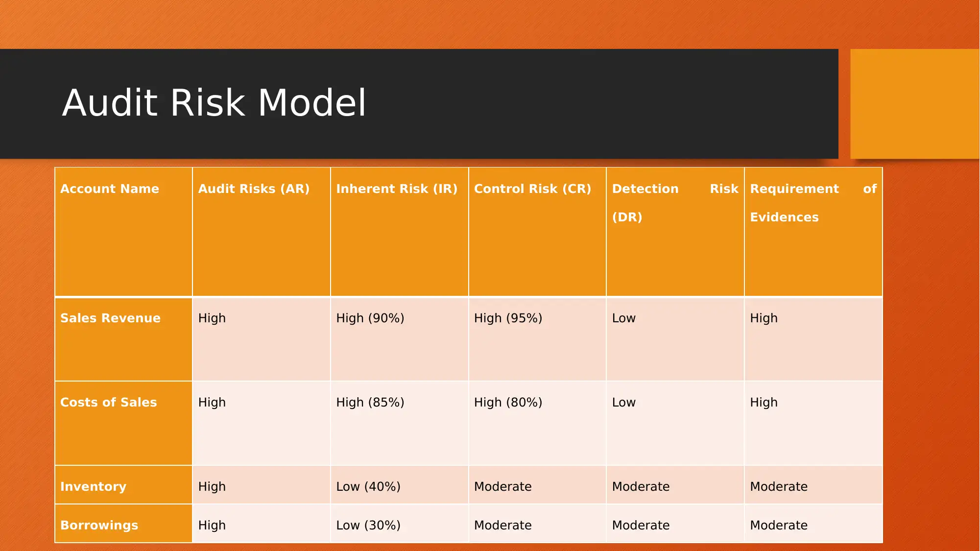Select the High (90%) cell
The height and width of the screenshot is (551, 980).
tap(400, 339)
